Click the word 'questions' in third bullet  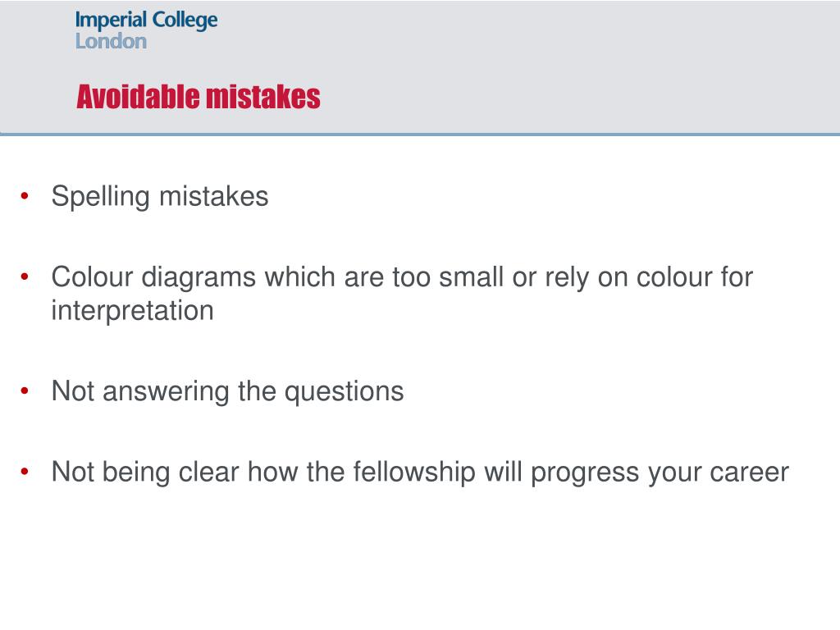pyautogui.click(x=344, y=392)
